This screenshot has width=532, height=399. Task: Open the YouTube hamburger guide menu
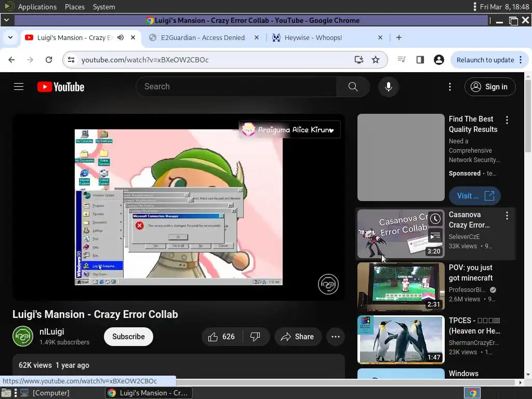point(19,87)
